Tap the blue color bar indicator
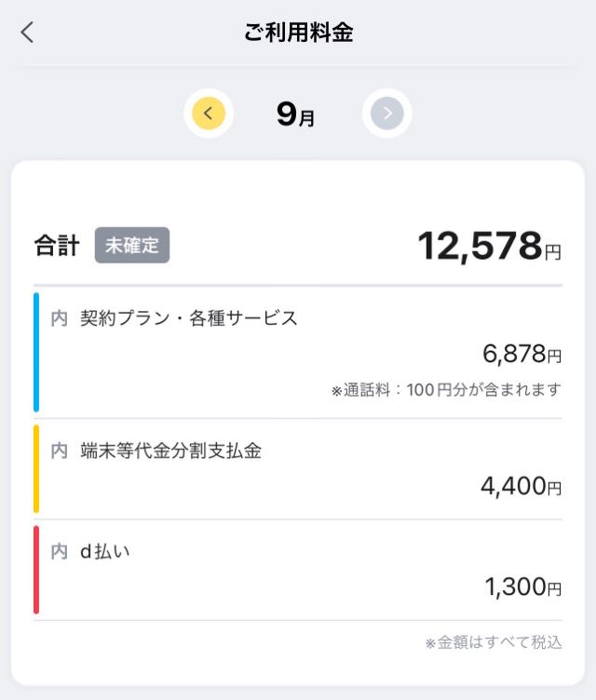This screenshot has width=596, height=700. pyautogui.click(x=36, y=352)
